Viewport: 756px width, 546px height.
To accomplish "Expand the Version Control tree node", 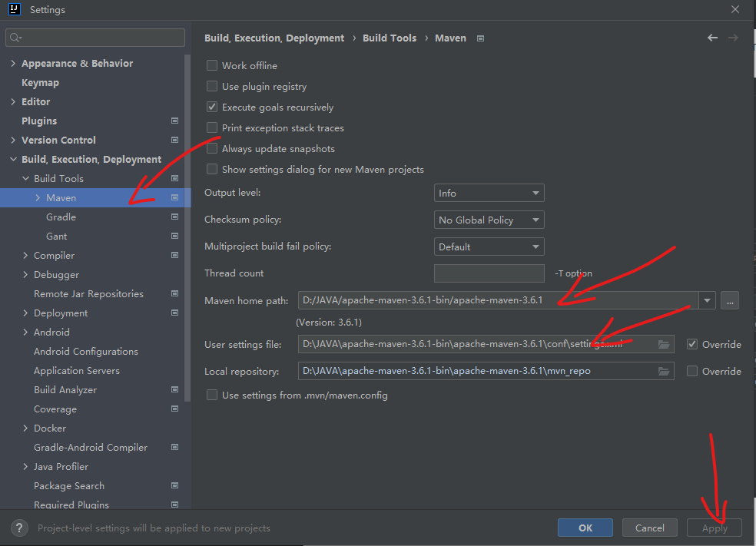I will (13, 140).
